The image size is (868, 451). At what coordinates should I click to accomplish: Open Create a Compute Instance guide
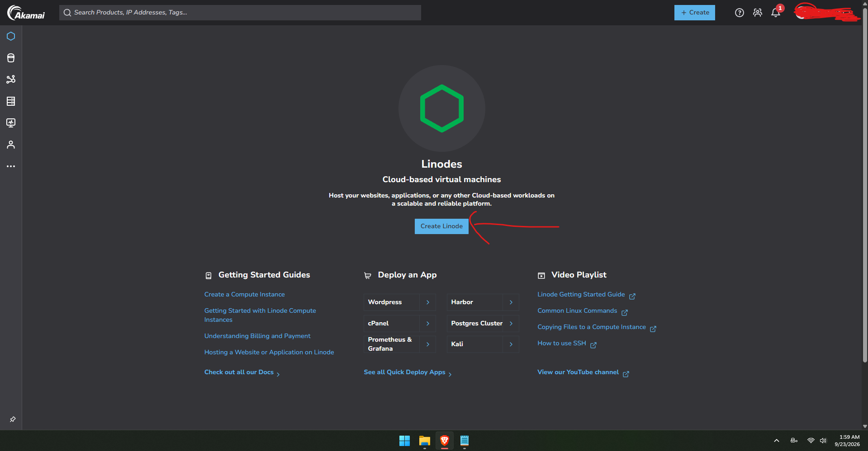(x=245, y=295)
